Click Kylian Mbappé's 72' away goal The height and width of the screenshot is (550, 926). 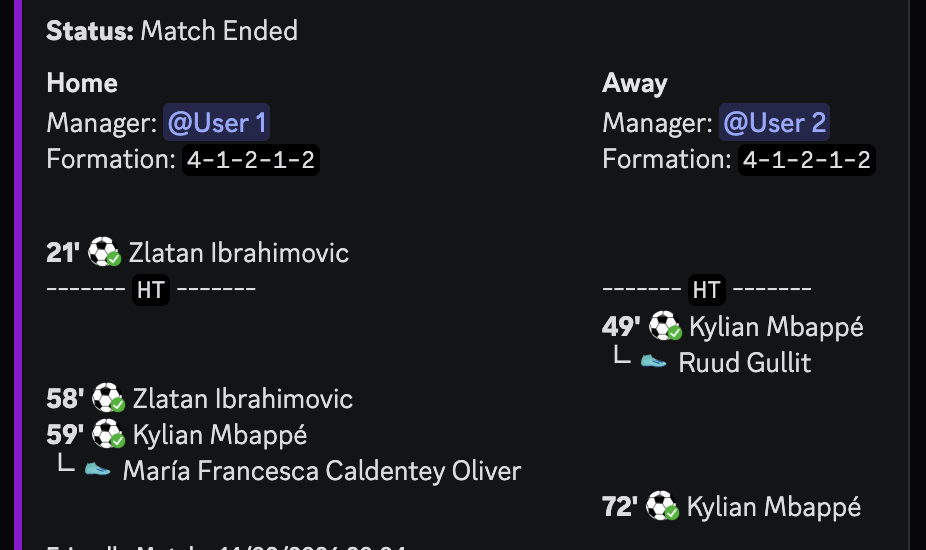click(773, 507)
